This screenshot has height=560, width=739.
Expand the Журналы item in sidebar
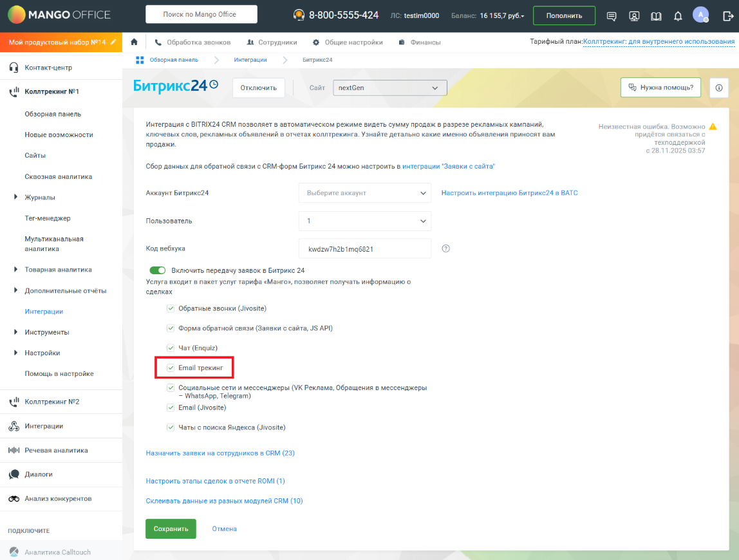[15, 197]
